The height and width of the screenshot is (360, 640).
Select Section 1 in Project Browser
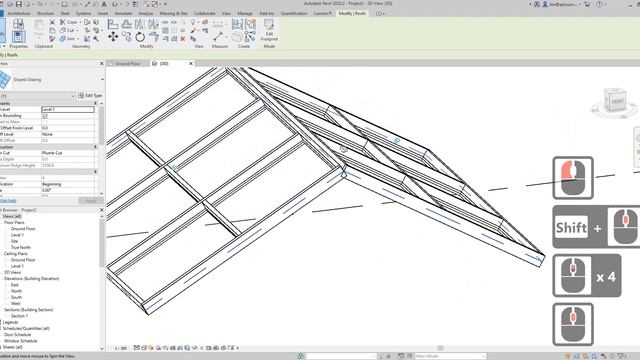tap(19, 316)
